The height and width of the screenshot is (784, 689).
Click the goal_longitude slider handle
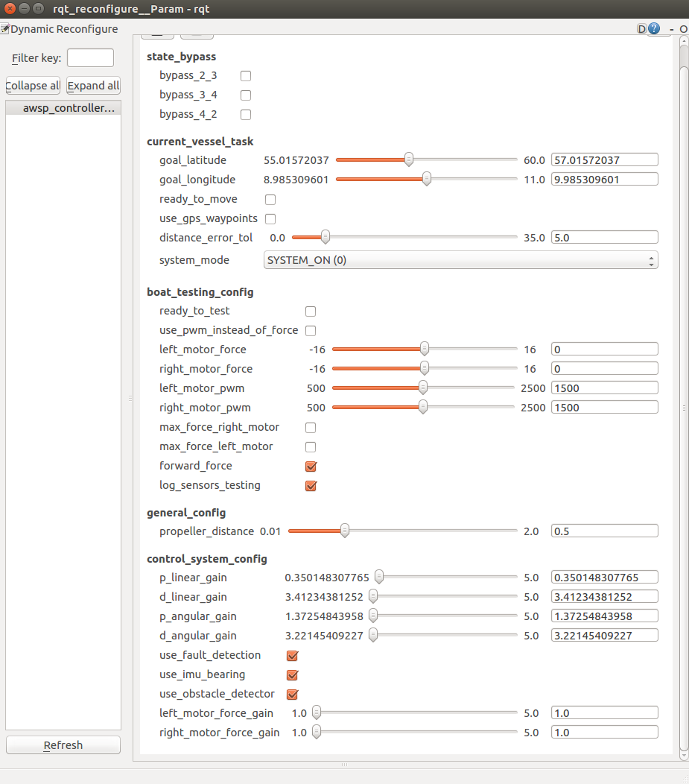427,179
